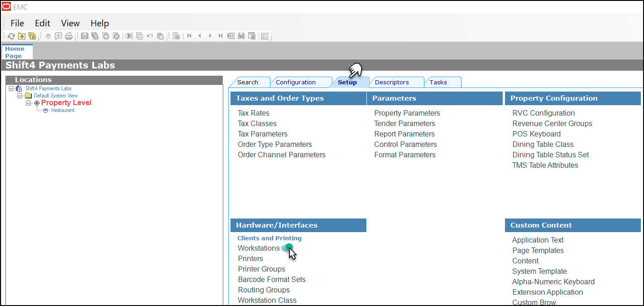Open the Home Page tab

pyautogui.click(x=15, y=52)
